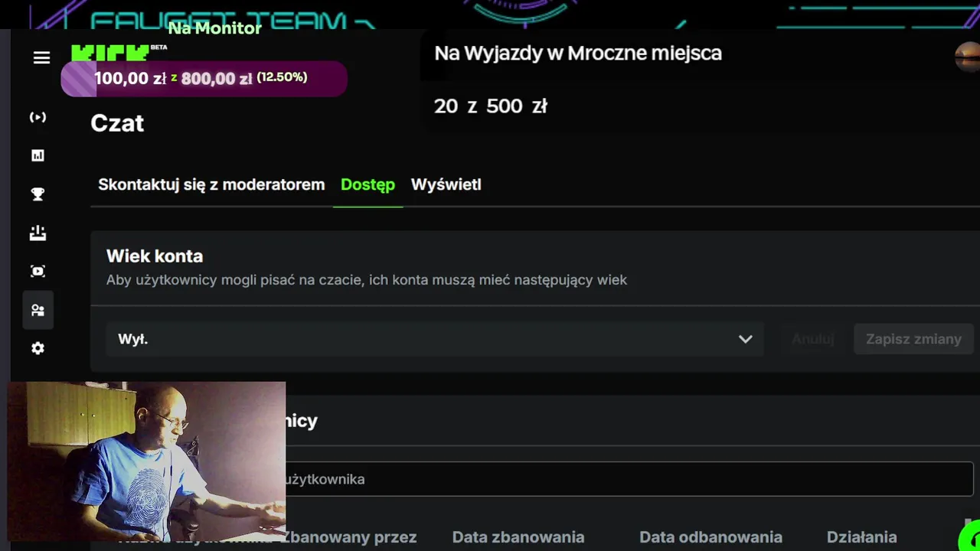Click the 20 z 500 zł goal text
The height and width of the screenshot is (551, 980).
491,106
